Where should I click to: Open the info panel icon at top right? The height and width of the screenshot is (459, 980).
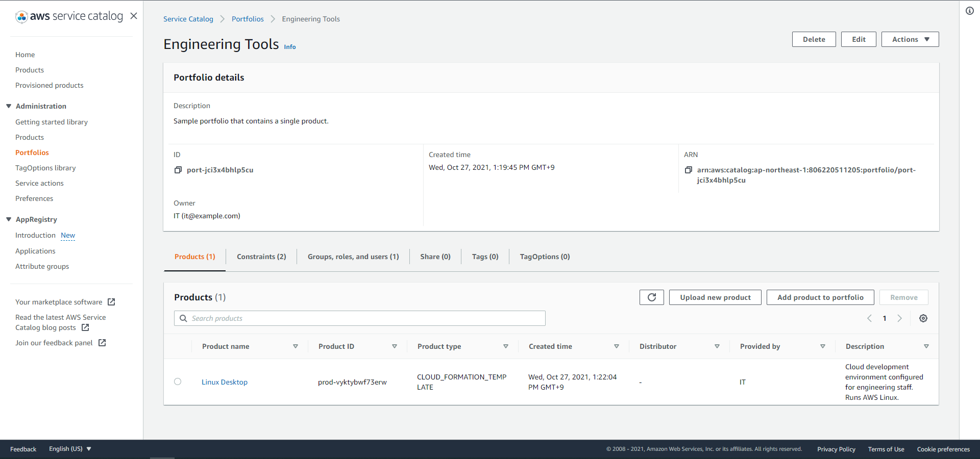[x=970, y=11]
